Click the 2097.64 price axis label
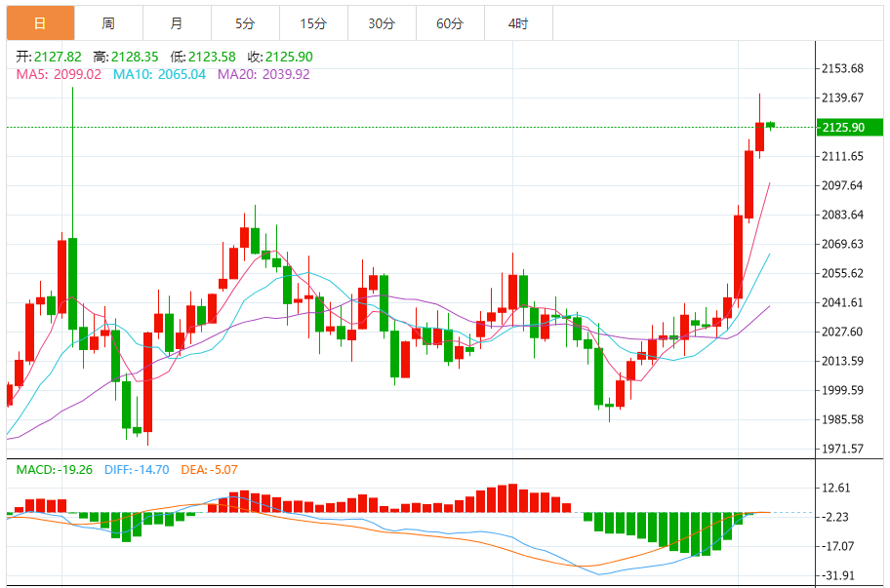 coord(842,185)
